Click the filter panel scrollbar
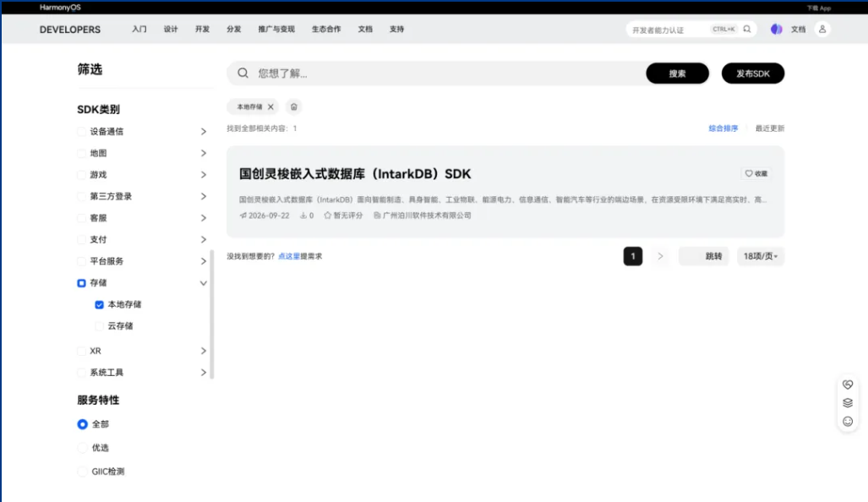Image resolution: width=868 pixels, height=502 pixels. [x=212, y=314]
